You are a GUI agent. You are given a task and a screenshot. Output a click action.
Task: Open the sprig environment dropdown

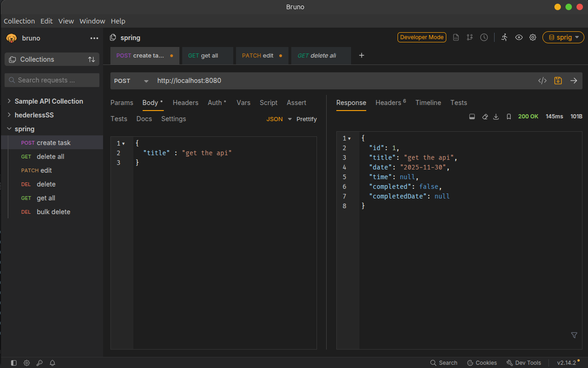(564, 38)
